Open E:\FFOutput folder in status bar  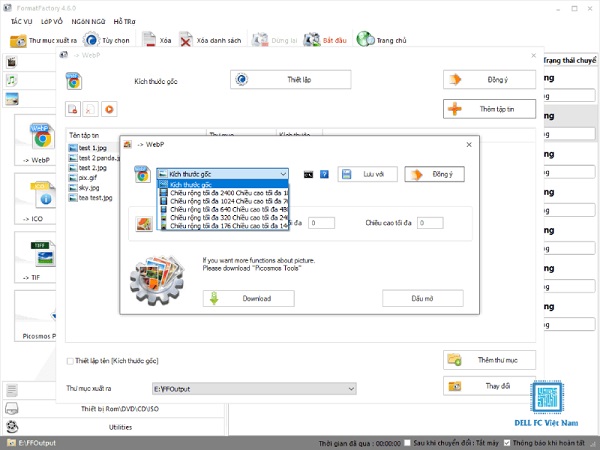pos(32,443)
